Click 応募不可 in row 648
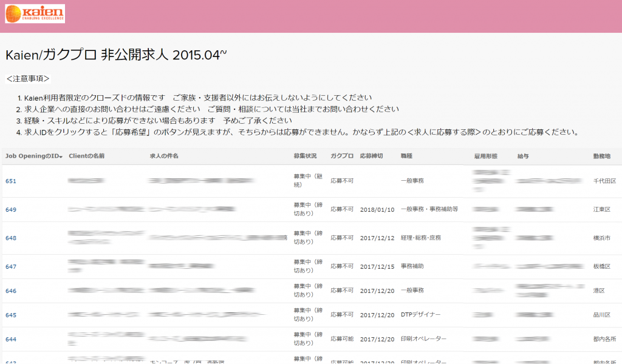This screenshot has width=622, height=364. 342,238
